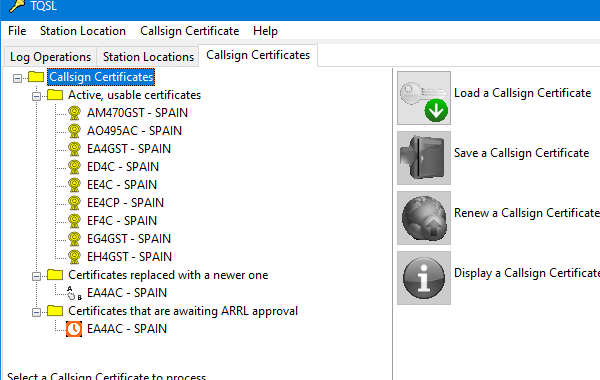This screenshot has height=380, width=600.
Task: Select the EE4C - SPAIN certificate
Action: pos(122,185)
